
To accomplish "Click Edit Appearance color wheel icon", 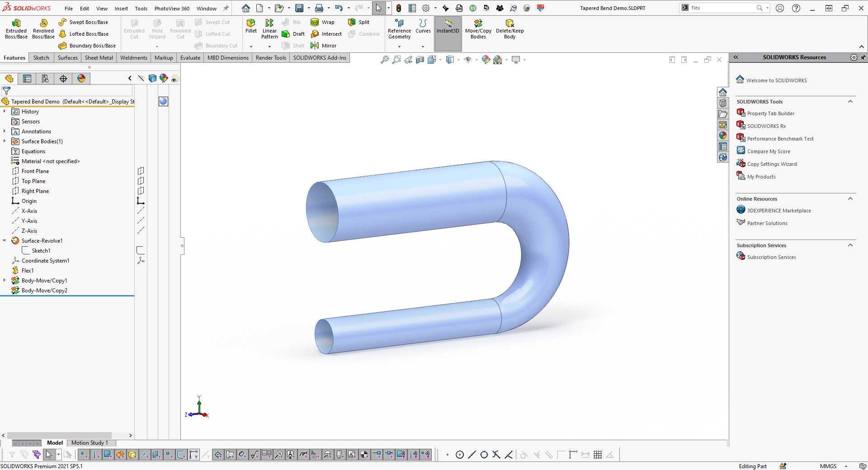I will point(486,60).
